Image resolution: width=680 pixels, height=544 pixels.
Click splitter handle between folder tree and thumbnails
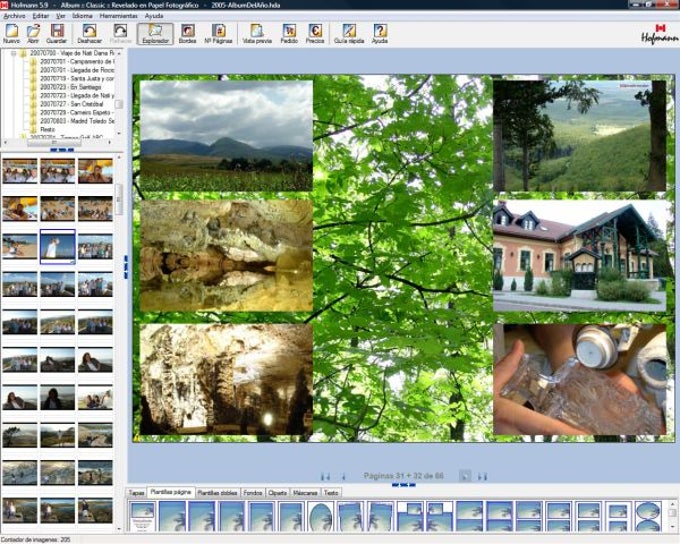point(62,150)
